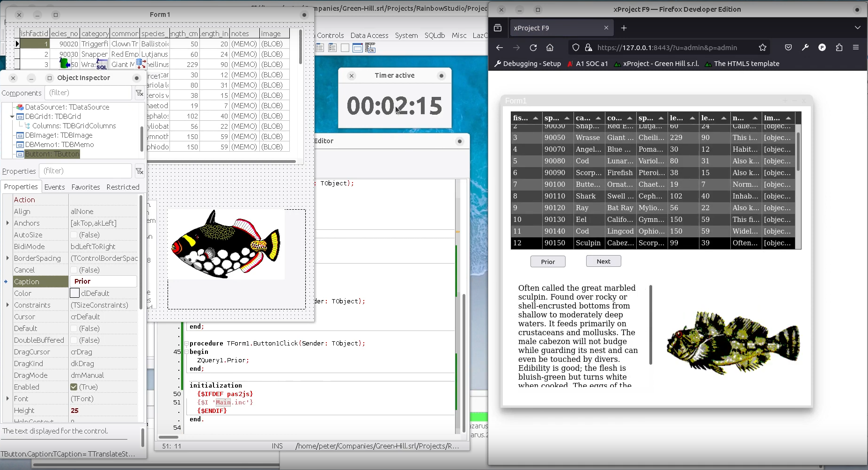Click the Color property clDefault swatch
Image resolution: width=868 pixels, height=470 pixels.
click(x=74, y=294)
